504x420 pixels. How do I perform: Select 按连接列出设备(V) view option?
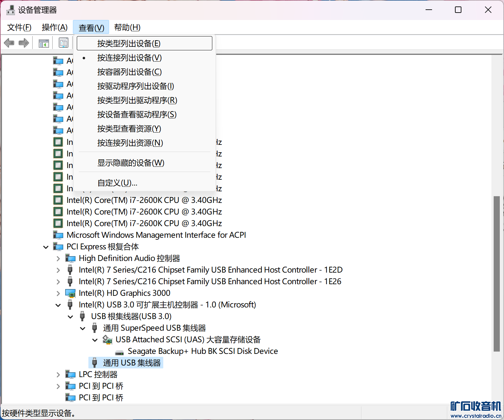tap(145, 58)
